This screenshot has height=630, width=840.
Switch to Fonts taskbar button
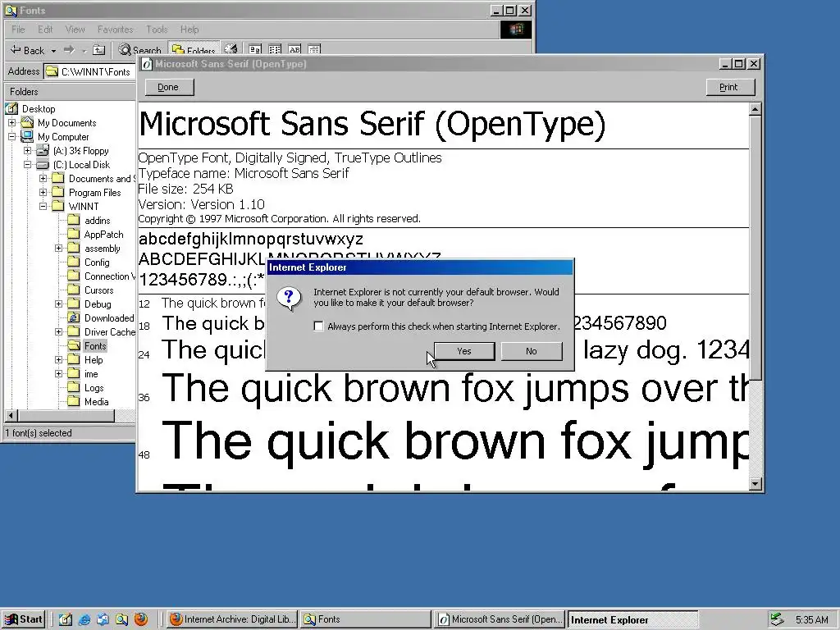365,619
